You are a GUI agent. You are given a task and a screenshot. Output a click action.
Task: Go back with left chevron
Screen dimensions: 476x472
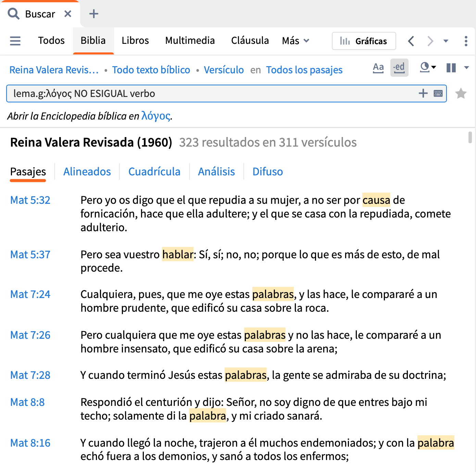pyautogui.click(x=411, y=41)
